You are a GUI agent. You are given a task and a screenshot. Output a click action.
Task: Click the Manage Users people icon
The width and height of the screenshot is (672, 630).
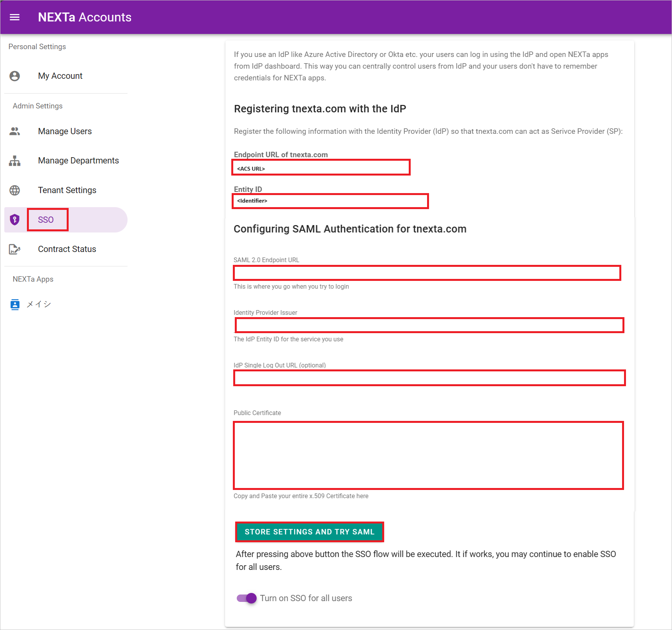click(14, 131)
